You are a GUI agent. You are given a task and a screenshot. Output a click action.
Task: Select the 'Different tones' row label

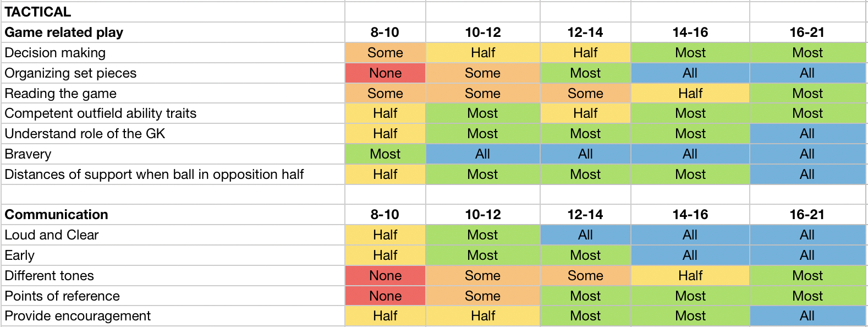tap(173, 276)
